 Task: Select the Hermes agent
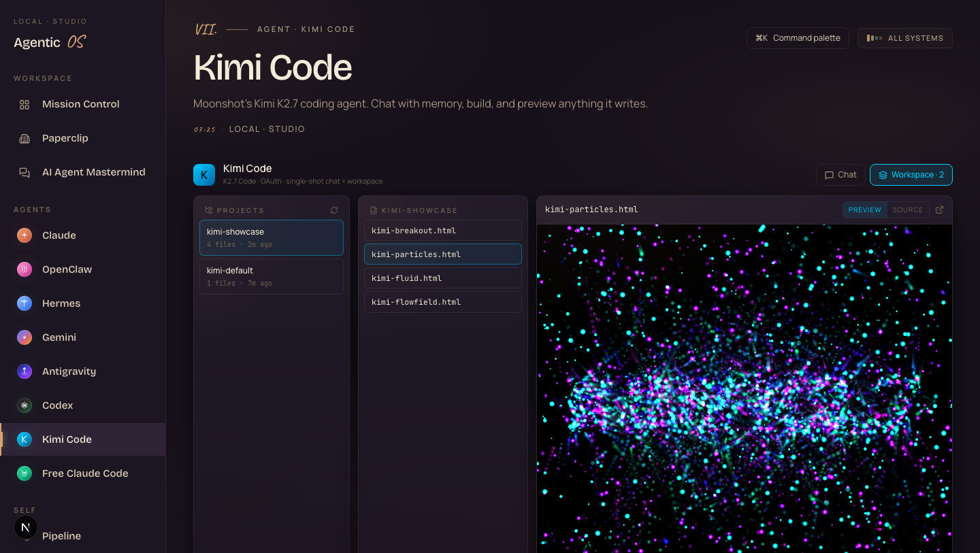pos(83,303)
